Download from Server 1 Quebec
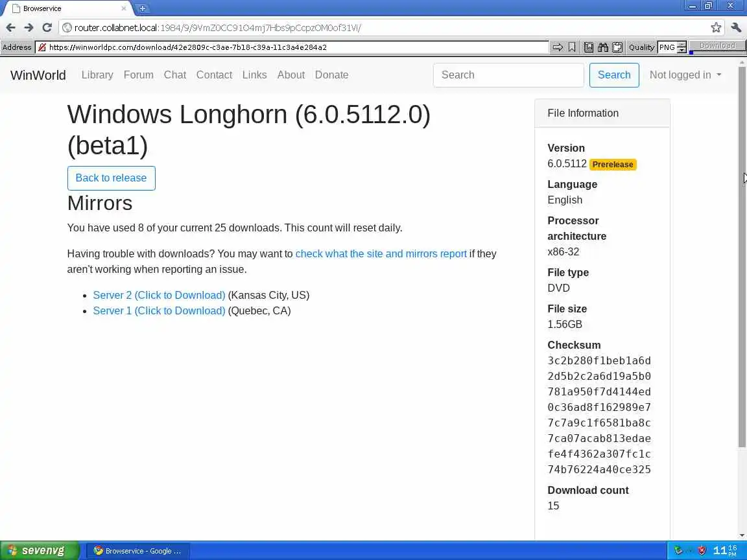The width and height of the screenshot is (747, 560). (x=159, y=311)
